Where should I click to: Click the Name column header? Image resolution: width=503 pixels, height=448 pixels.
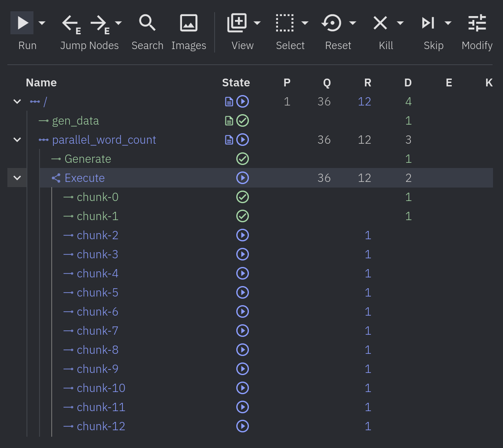coord(41,83)
